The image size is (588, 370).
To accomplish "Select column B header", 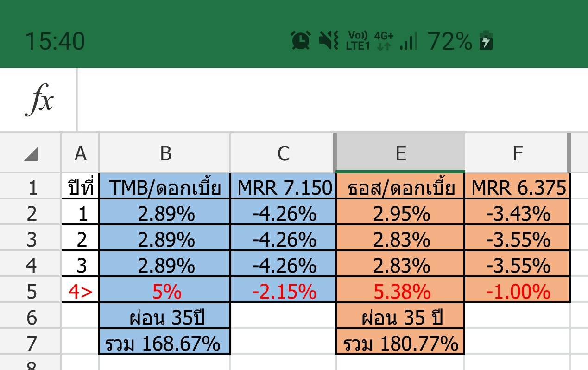I will [165, 153].
